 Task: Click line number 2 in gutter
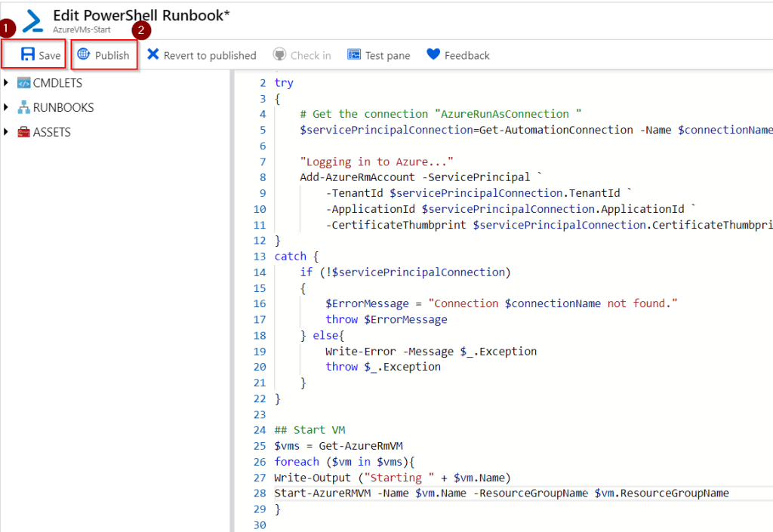263,83
